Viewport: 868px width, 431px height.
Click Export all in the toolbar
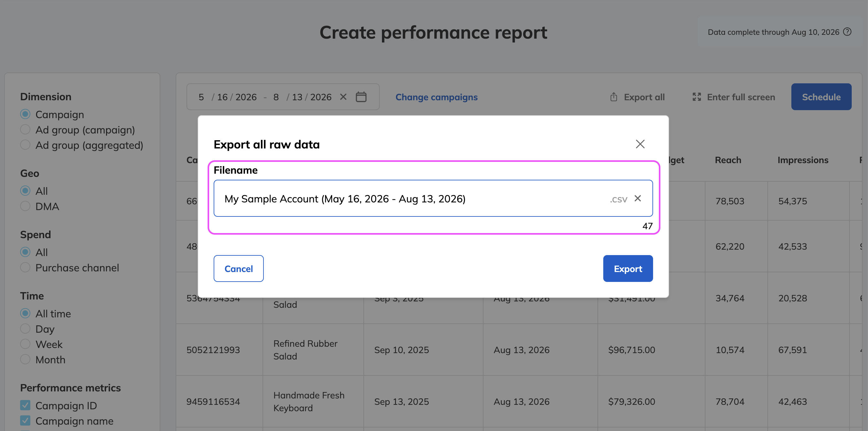pos(637,97)
